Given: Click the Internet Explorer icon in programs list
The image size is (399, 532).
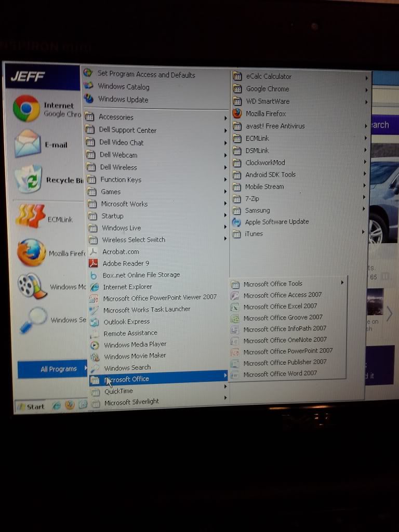Looking at the screenshot, I should 94,287.
